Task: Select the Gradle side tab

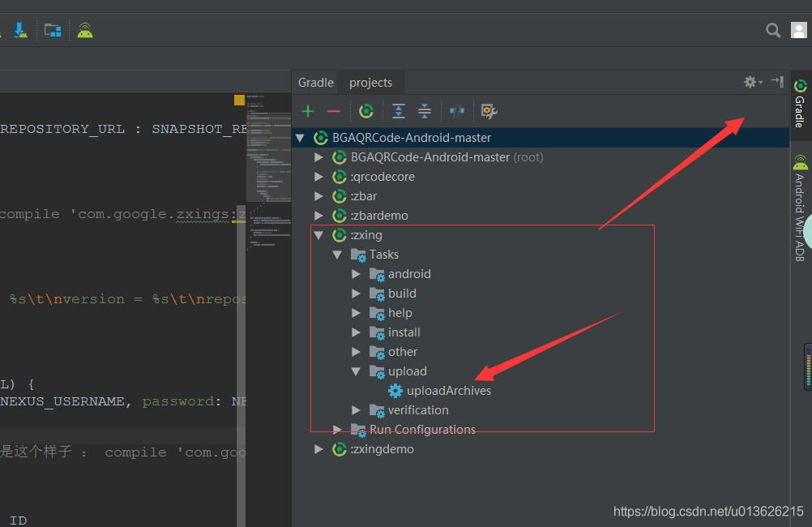Action: click(801, 104)
